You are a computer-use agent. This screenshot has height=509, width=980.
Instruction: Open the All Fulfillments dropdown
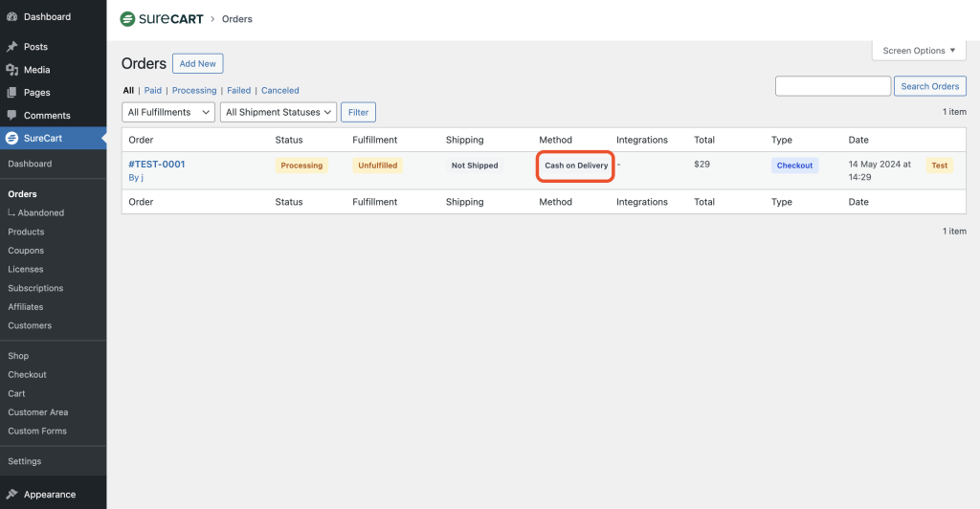click(x=168, y=112)
